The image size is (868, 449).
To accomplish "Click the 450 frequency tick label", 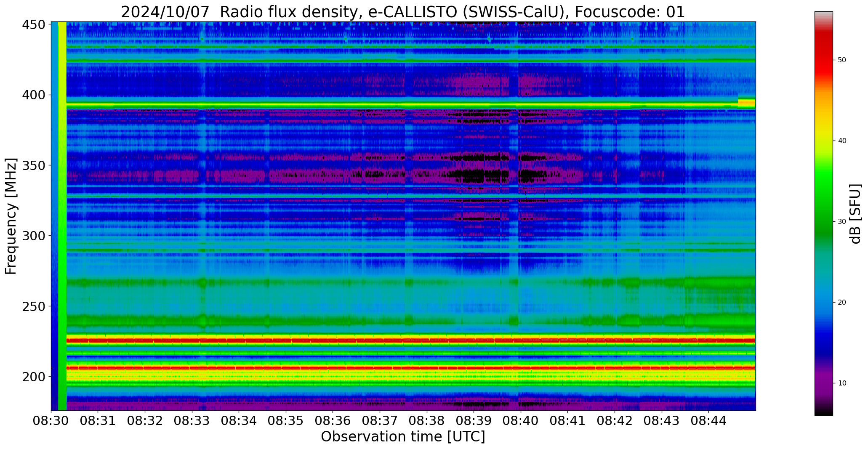I will [x=34, y=25].
